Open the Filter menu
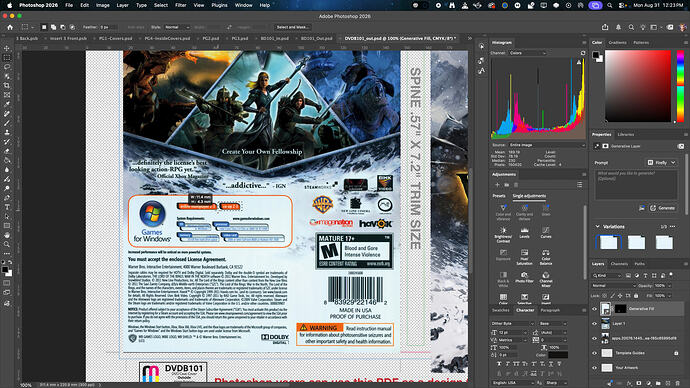 pos(180,5)
